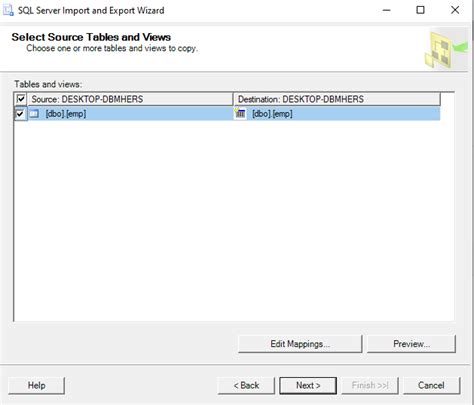Open the destination [dbo].[emp] cell dropdown
The width and height of the screenshot is (474, 405).
[337, 114]
